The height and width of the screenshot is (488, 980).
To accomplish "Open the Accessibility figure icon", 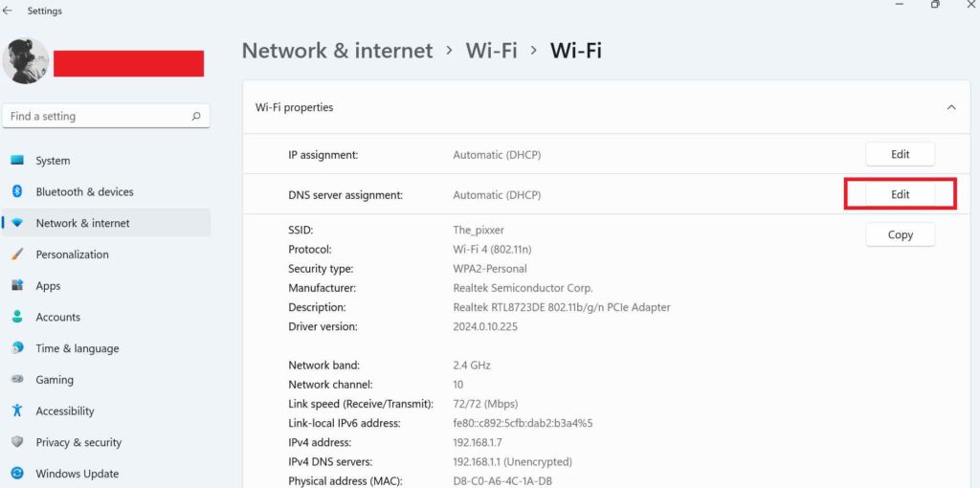I will coord(17,410).
